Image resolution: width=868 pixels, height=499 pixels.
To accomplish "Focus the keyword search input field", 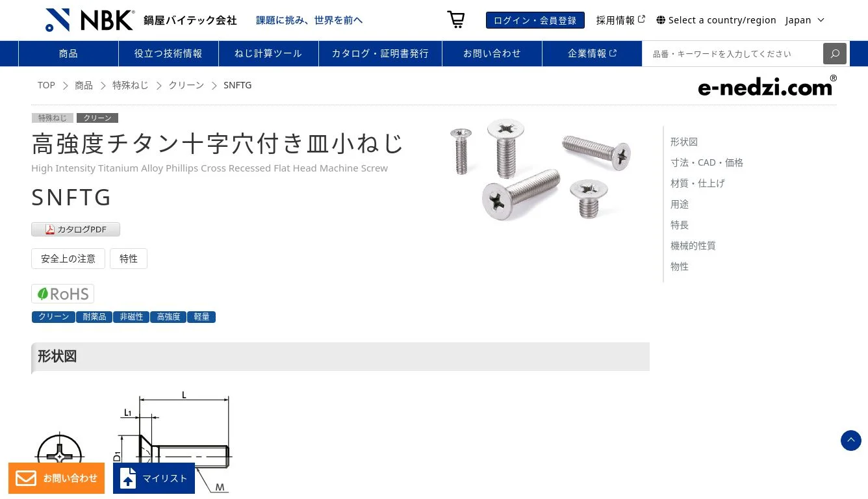I will 732,53.
